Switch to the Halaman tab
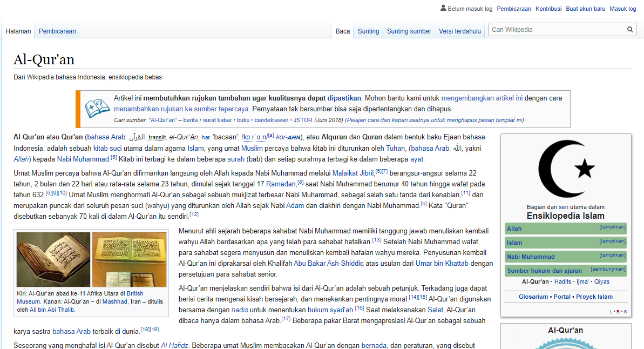This screenshot has height=349, width=644. [18, 31]
